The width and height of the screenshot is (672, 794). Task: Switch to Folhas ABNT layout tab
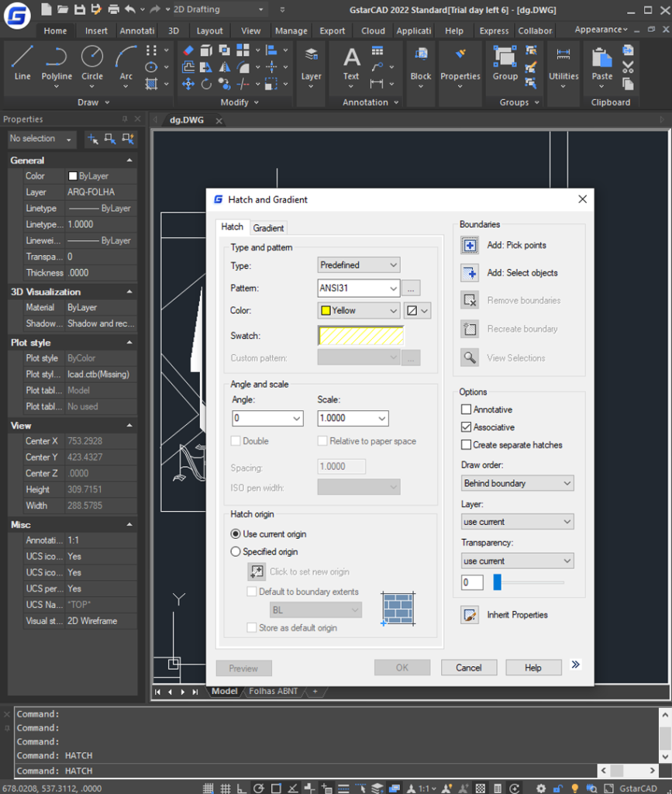[274, 691]
